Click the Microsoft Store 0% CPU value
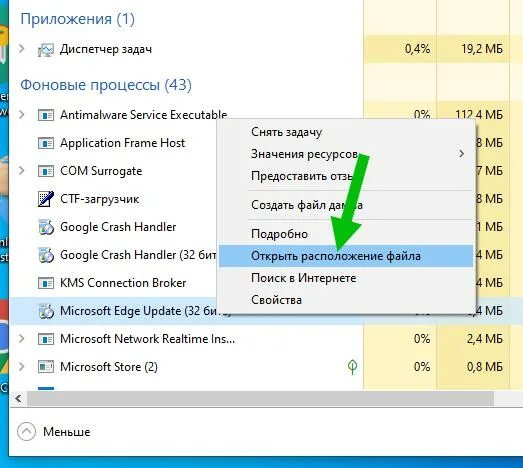 (x=422, y=367)
